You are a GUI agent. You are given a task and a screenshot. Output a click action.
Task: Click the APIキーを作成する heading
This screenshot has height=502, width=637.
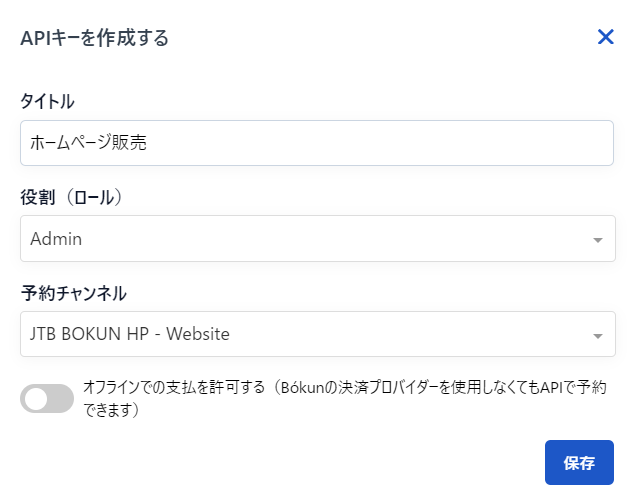tap(94, 38)
